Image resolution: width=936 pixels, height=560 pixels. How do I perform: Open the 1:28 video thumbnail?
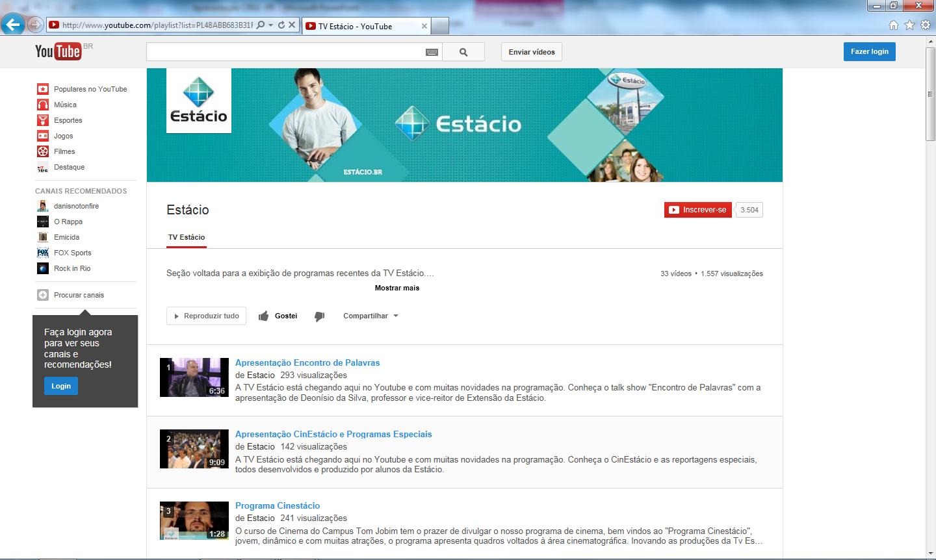[194, 520]
